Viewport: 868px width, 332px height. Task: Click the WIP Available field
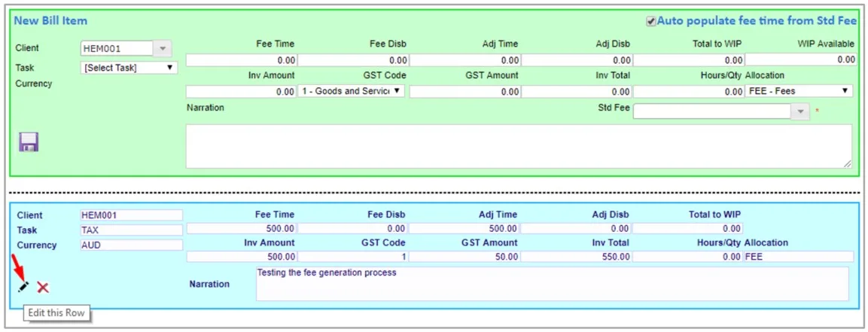[x=801, y=59]
